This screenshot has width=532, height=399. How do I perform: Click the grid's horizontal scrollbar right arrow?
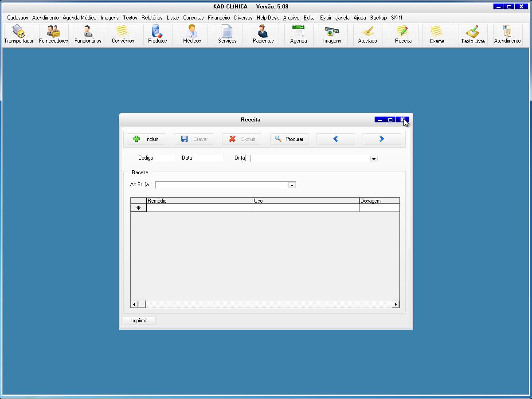[x=395, y=304]
